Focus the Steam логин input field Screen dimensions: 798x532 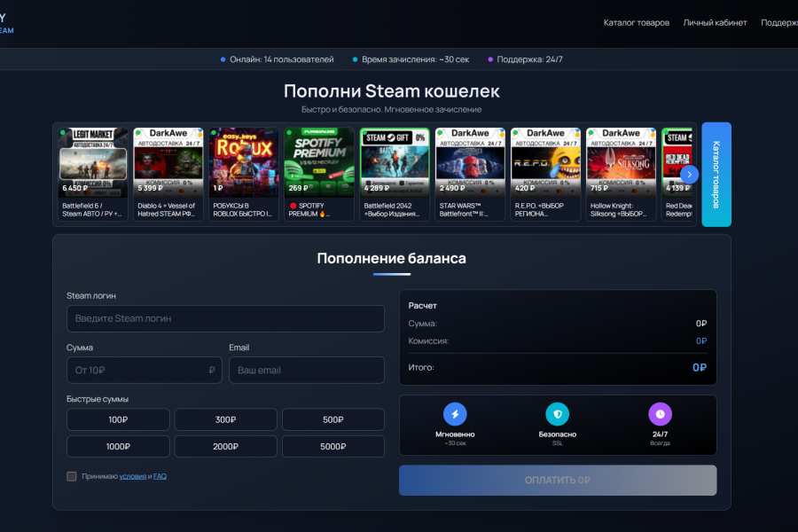tap(225, 318)
